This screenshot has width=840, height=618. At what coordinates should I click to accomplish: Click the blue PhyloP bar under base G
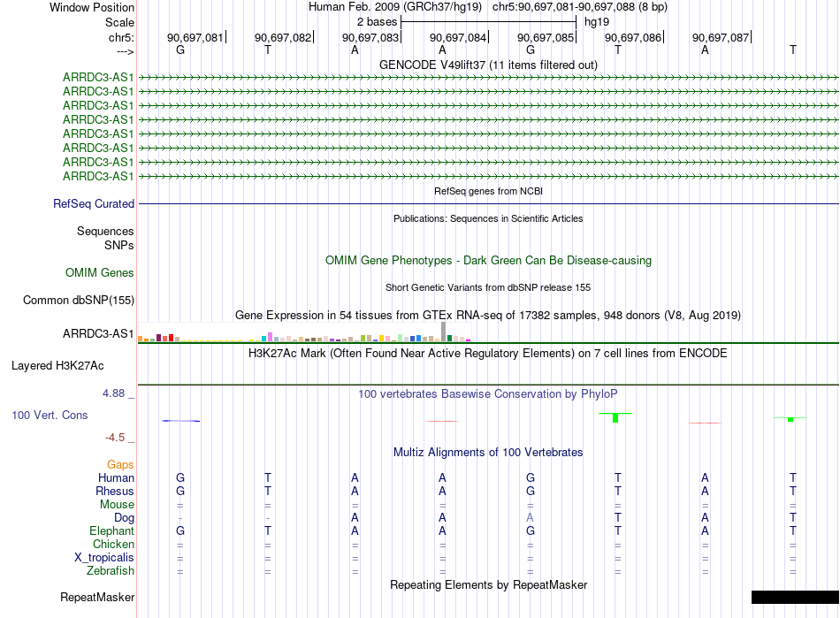coord(181,421)
